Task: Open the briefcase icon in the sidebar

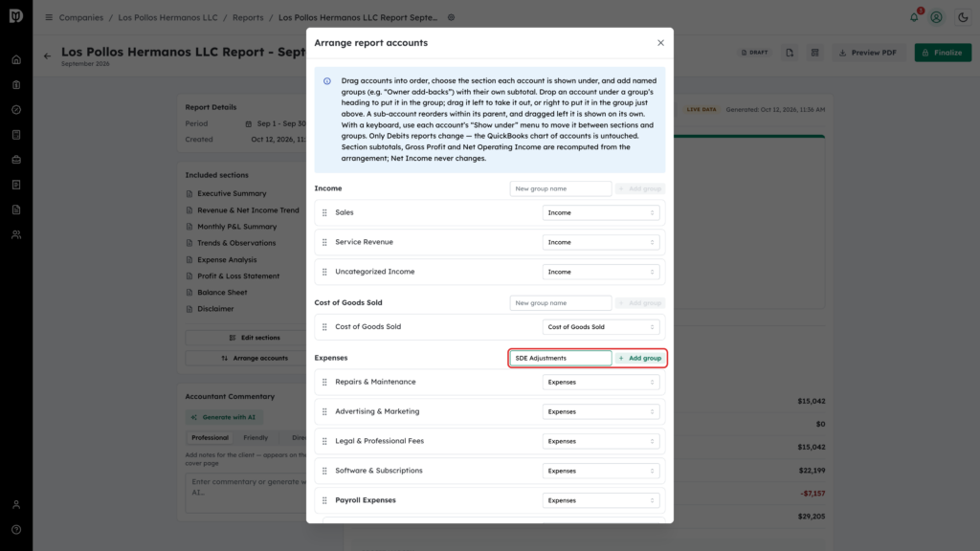Action: coord(16,160)
